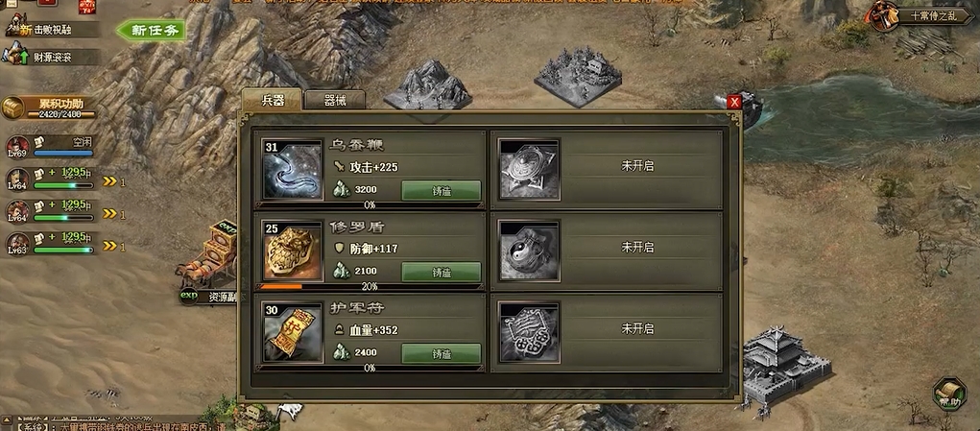Select the Lv69 idle general portrait

(18, 148)
